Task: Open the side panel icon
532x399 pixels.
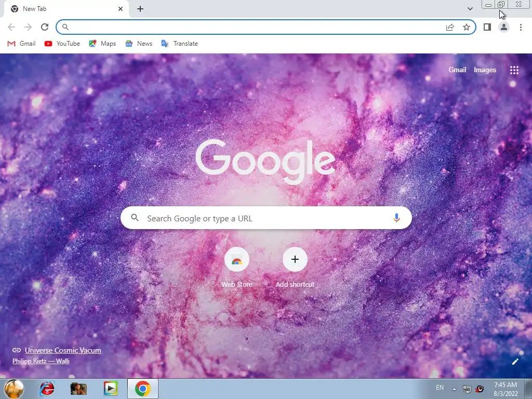Action: 487,27
